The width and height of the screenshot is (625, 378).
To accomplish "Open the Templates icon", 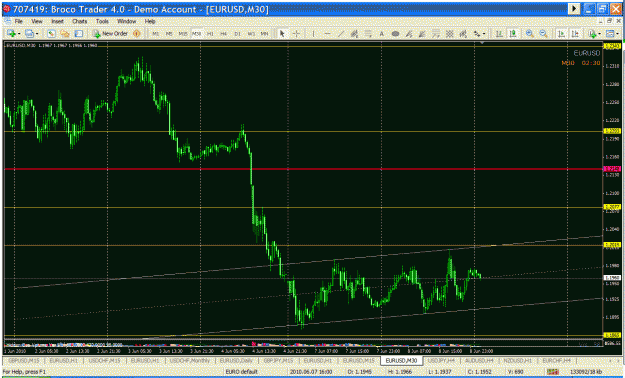I will tap(610, 34).
